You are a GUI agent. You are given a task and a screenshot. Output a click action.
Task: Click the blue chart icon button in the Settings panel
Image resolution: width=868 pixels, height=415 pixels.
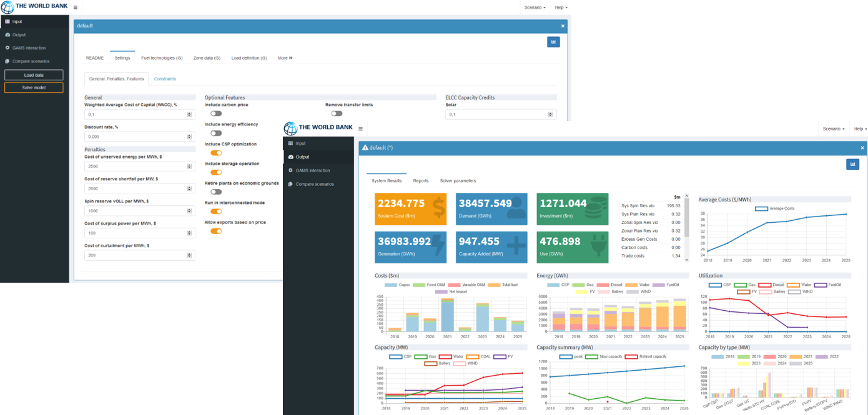553,42
